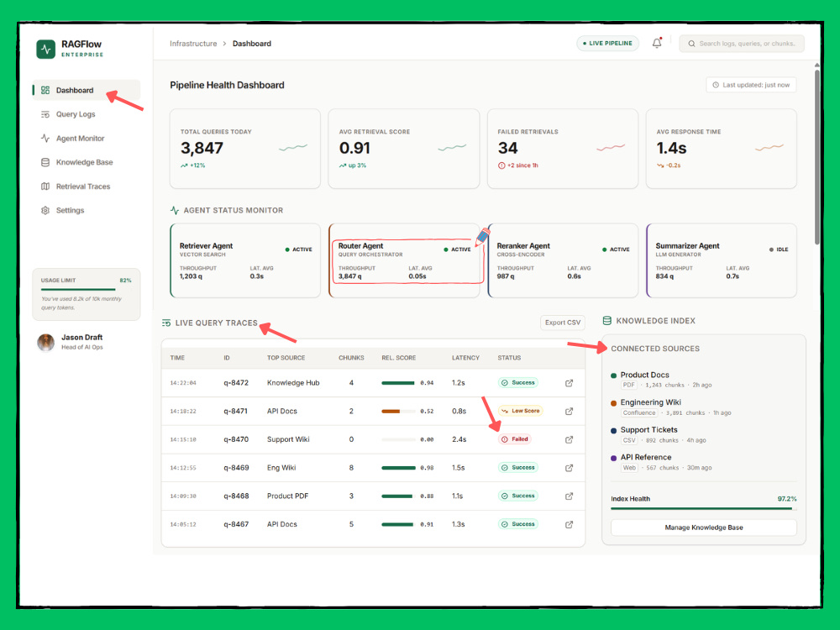The image size is (840, 630).
Task: Click the Failed Retrievals card
Action: coord(563,149)
